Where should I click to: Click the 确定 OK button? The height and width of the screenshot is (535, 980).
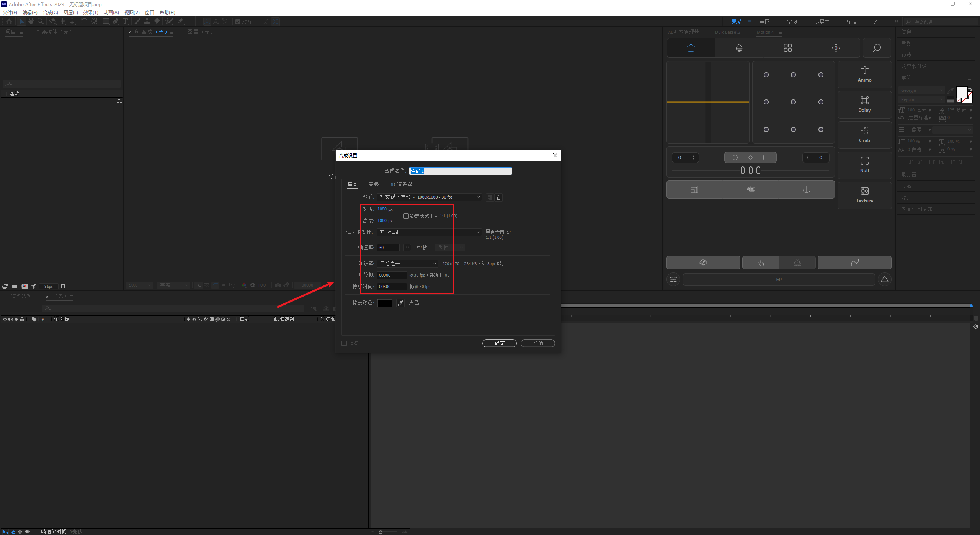click(500, 343)
